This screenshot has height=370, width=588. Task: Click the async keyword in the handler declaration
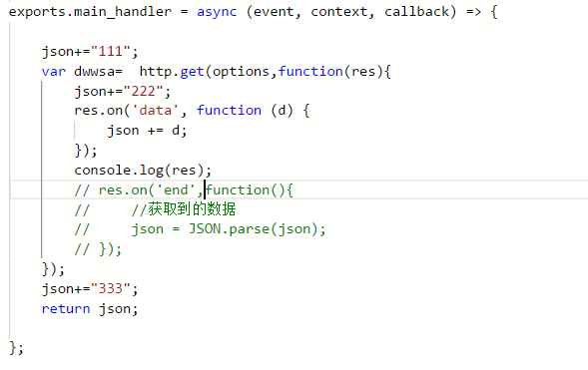[x=217, y=12]
